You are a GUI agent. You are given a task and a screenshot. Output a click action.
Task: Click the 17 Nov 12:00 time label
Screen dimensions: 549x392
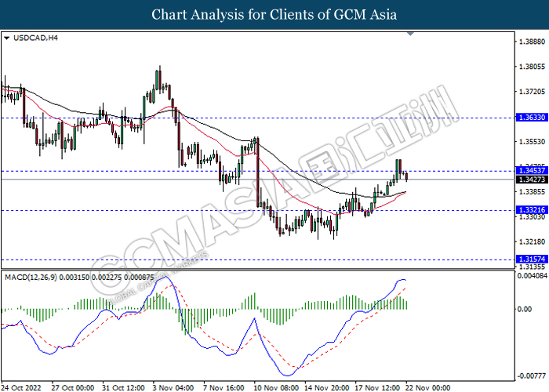[377, 388]
